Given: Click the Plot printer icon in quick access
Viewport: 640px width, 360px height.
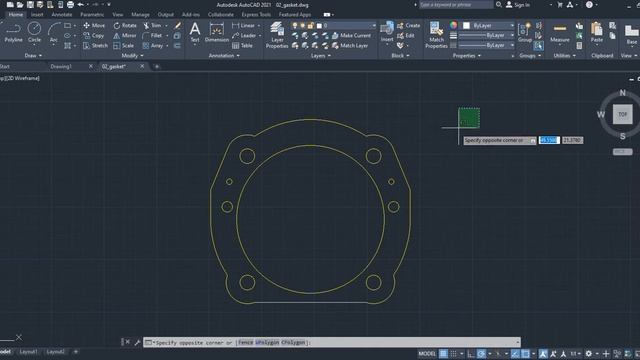Looking at the screenshot, I should (70, 5).
